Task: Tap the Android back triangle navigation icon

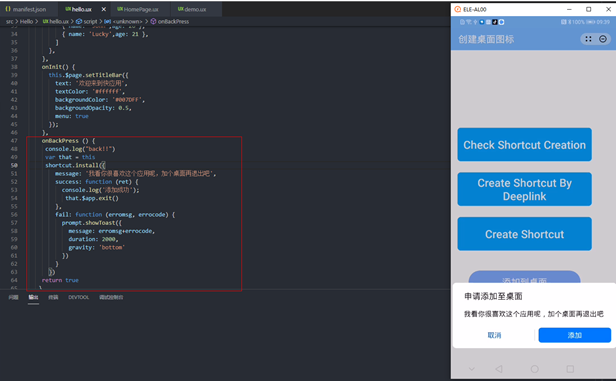Action: pos(499,369)
